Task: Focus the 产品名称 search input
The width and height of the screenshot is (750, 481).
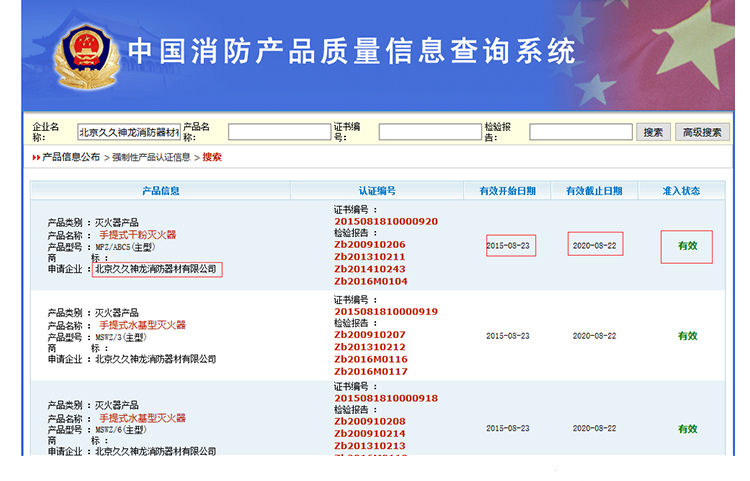Action: 279,132
